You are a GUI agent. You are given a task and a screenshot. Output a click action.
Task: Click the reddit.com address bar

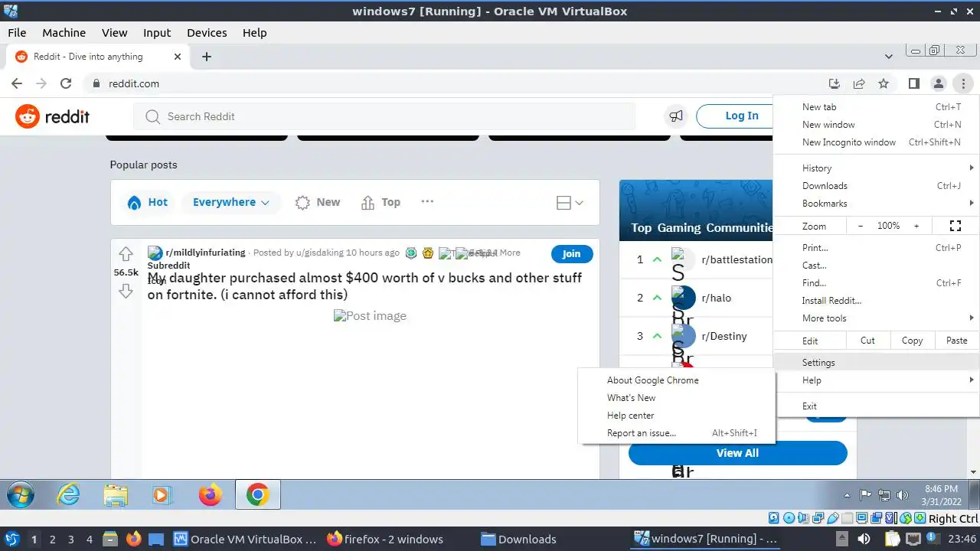[452, 83]
